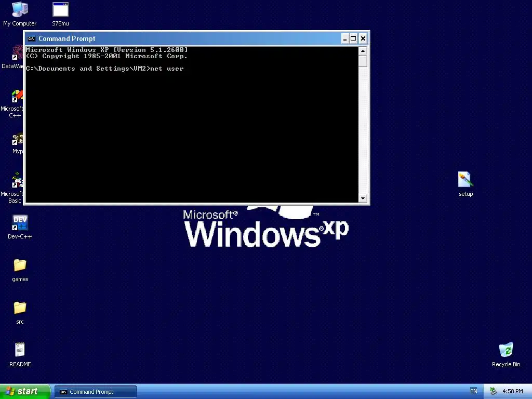The height and width of the screenshot is (399, 532).
Task: Open the Command Prompt title bar system icon
Action: pyautogui.click(x=32, y=38)
